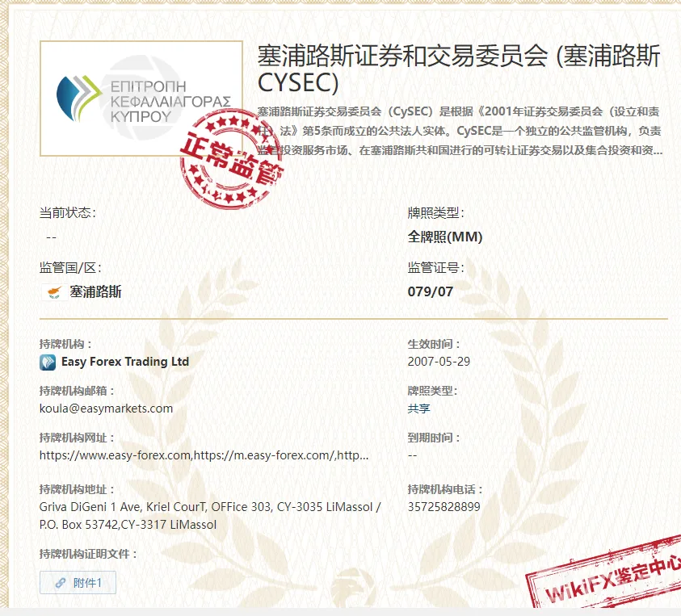Click the CySEC description paragraph
The width and height of the screenshot is (681, 616).
(460, 131)
